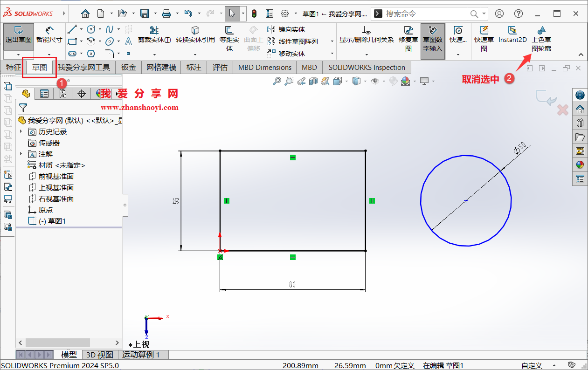Click the Save icon
588x370 pixels.
click(145, 14)
